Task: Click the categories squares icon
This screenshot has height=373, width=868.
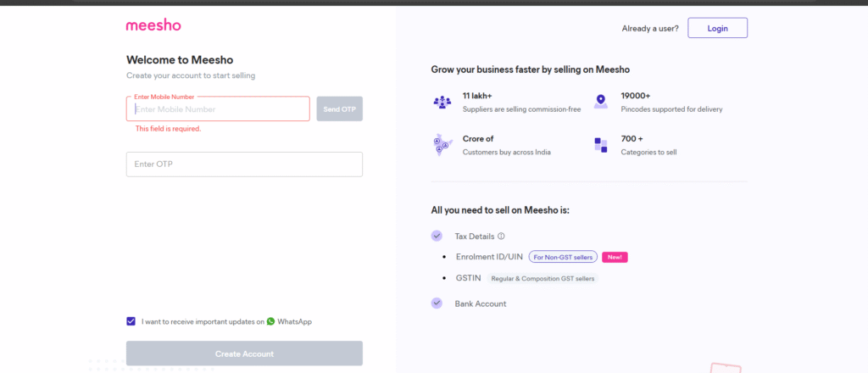Action: 600,145
